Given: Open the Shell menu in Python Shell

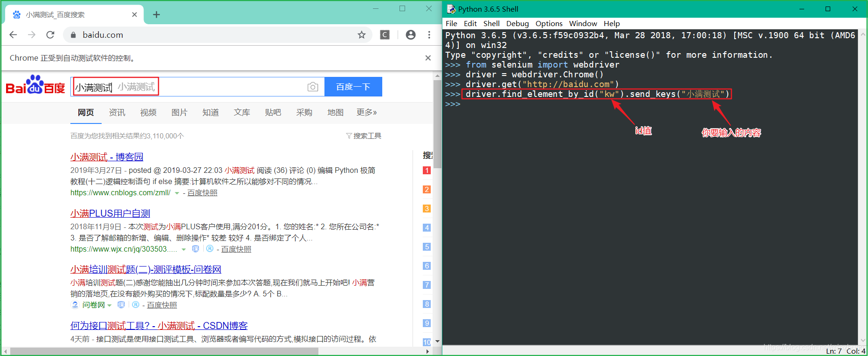Looking at the screenshot, I should (491, 24).
